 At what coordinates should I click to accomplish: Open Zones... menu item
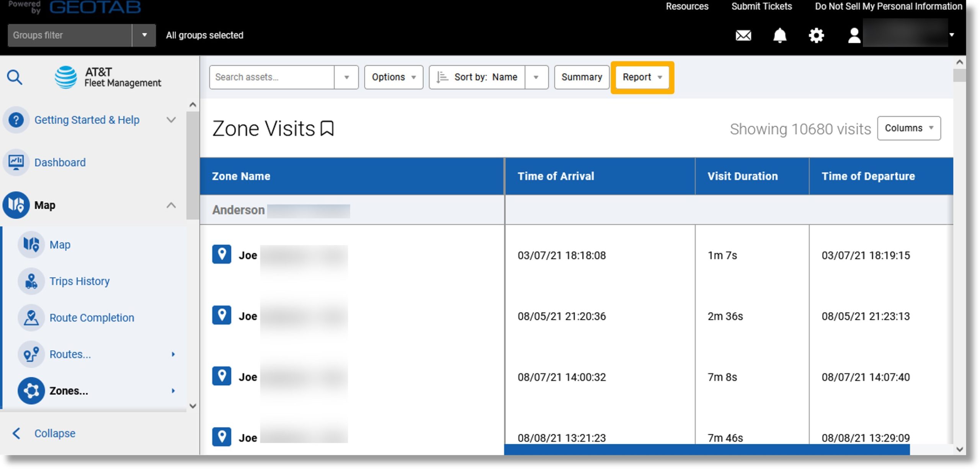[x=69, y=391]
